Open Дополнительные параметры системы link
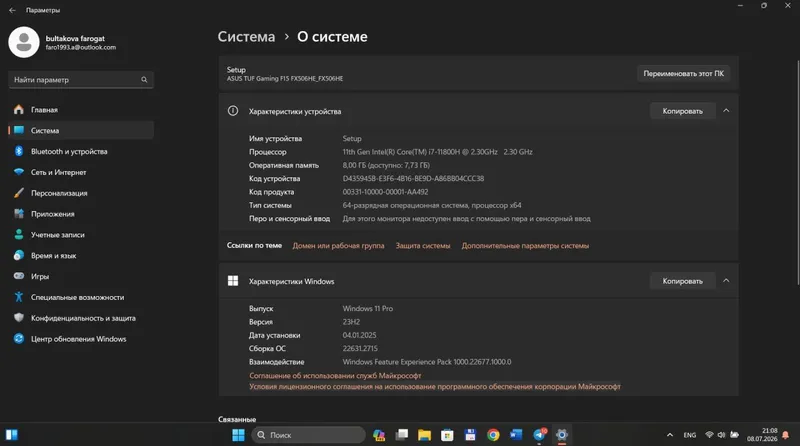800x446 pixels. tap(525, 245)
